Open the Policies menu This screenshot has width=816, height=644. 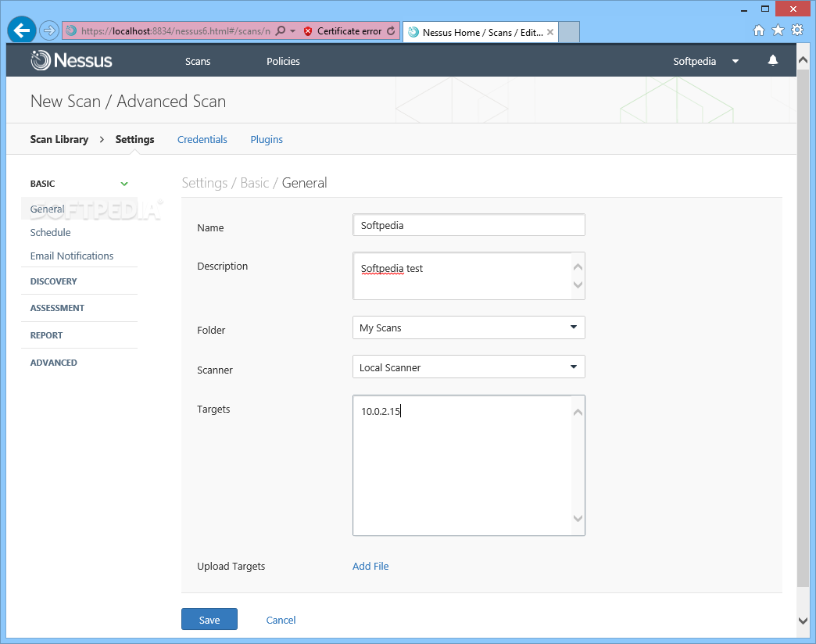point(283,62)
